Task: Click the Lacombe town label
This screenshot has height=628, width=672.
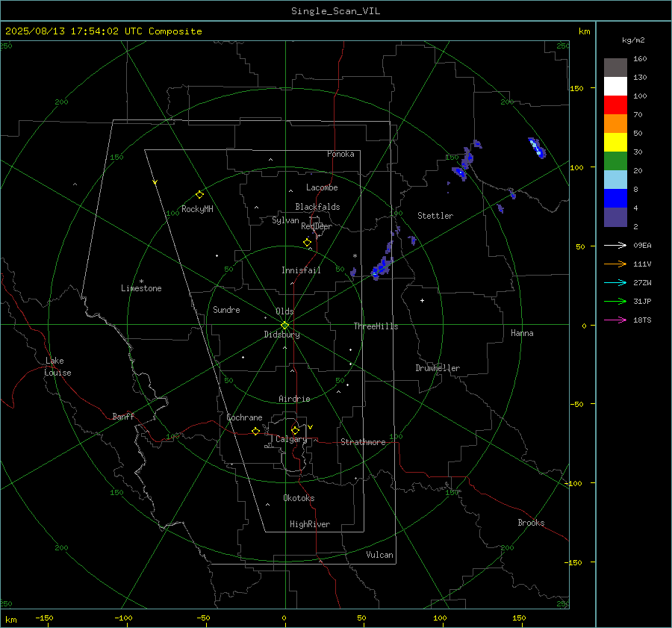Action: pos(322,187)
